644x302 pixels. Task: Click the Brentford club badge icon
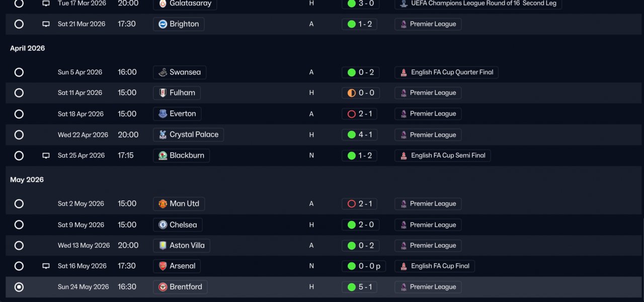click(163, 287)
